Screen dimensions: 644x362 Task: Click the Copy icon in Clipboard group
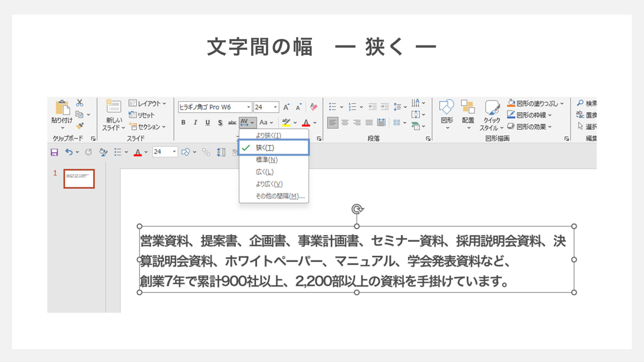79,115
